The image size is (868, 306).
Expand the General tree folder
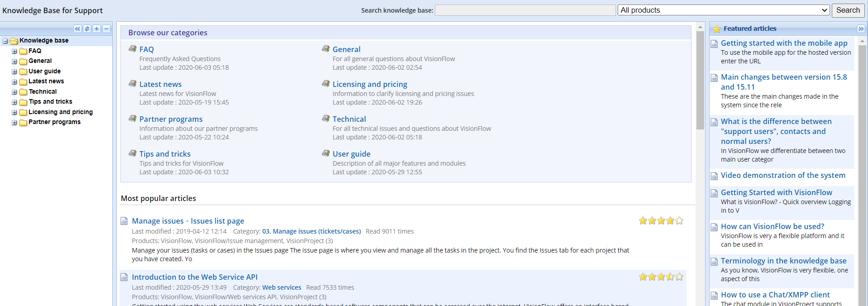click(14, 62)
